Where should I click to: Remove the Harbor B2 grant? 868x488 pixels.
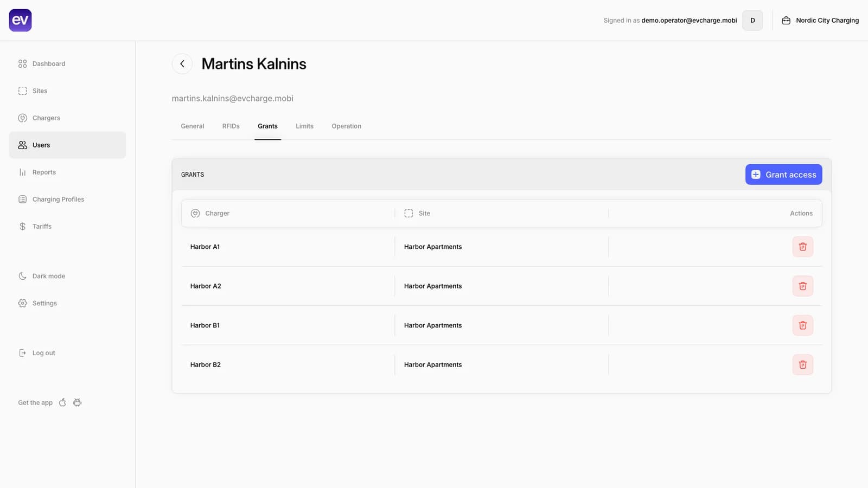coord(802,364)
